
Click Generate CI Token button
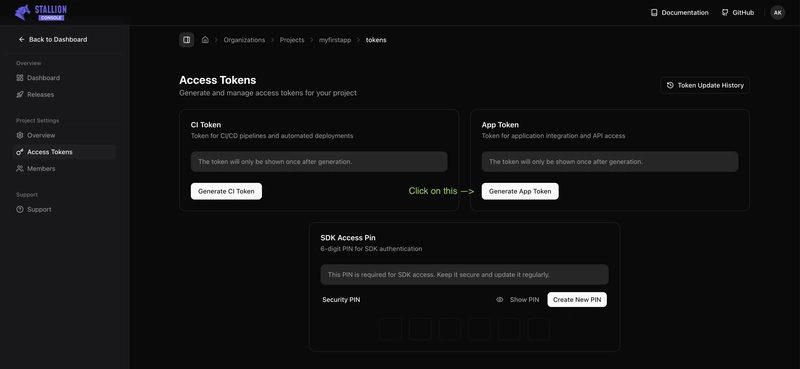[x=226, y=191]
